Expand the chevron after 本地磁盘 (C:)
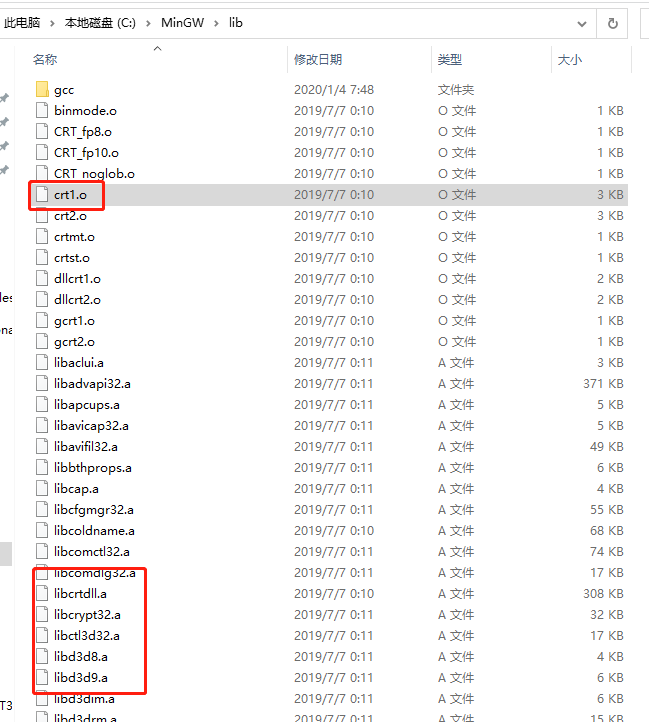 [x=148, y=22]
